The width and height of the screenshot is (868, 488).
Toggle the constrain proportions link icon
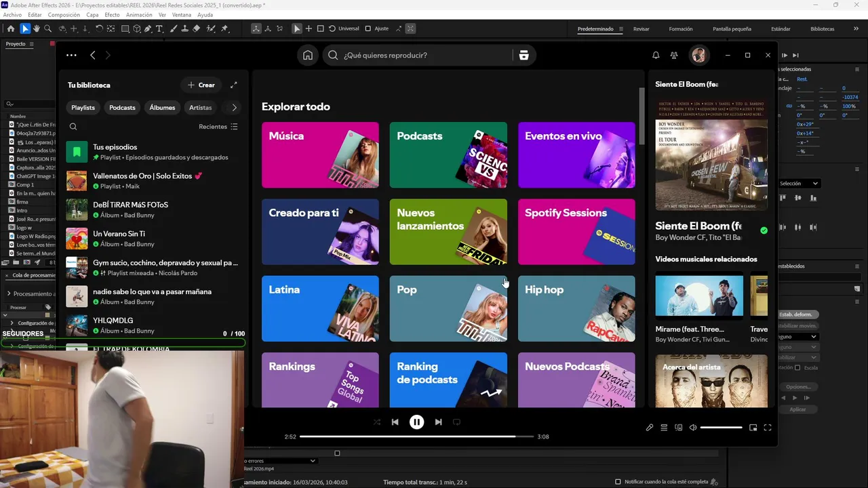[789, 106]
